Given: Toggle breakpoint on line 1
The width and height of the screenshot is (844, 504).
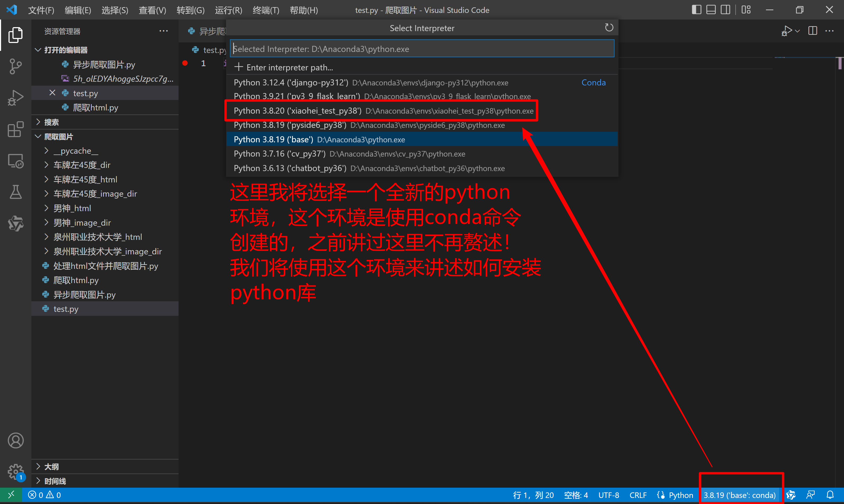Looking at the screenshot, I should click(x=185, y=63).
